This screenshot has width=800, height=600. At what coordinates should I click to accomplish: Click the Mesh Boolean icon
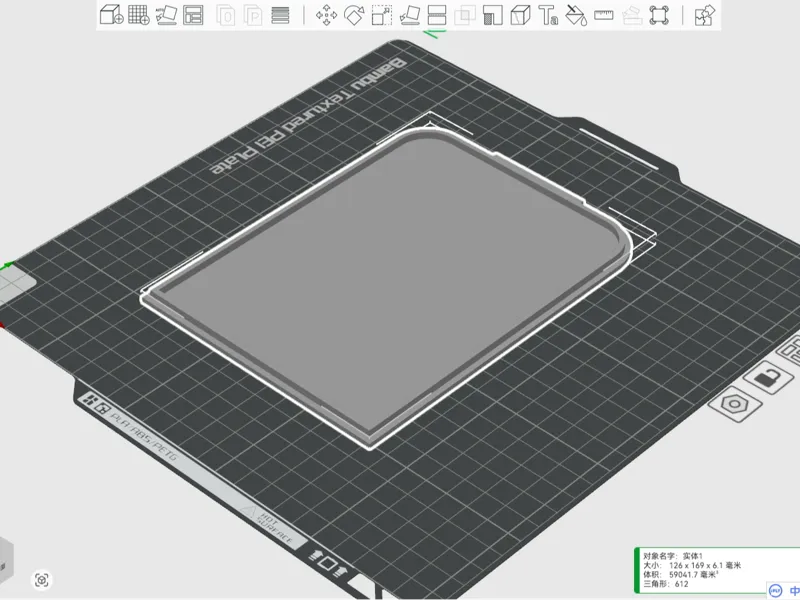(464, 15)
